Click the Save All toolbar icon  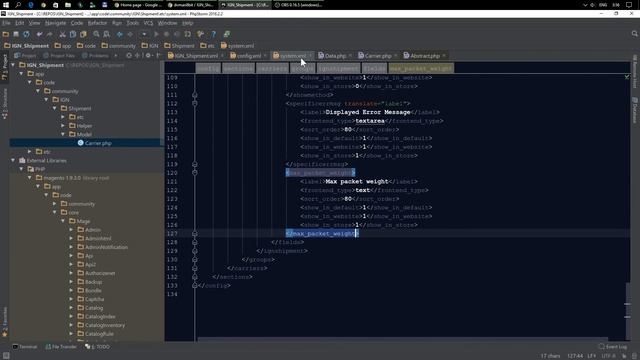click(16, 34)
